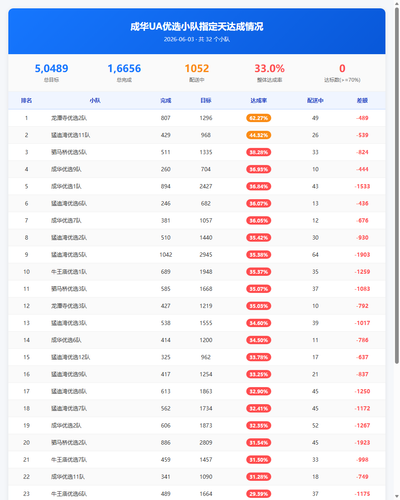This screenshot has width=400, height=500.
Task: Select team 驷马桥优选3队
Action: click(69, 289)
